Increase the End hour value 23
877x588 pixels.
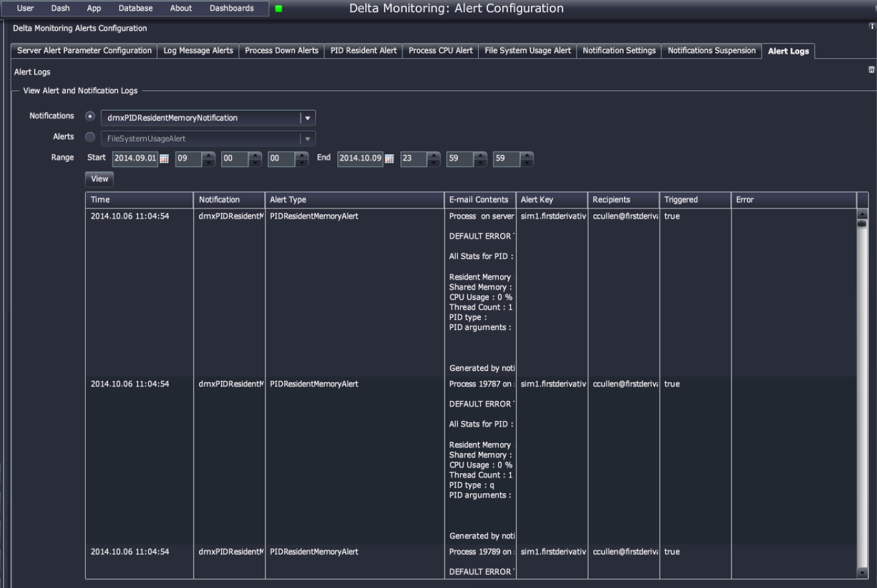[x=434, y=156]
